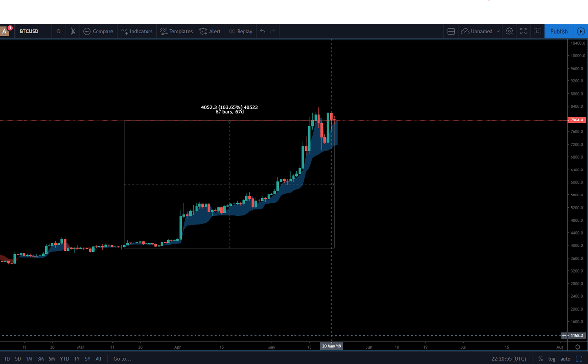Undo the last chart action
The height and width of the screenshot is (364, 588).
tap(263, 31)
